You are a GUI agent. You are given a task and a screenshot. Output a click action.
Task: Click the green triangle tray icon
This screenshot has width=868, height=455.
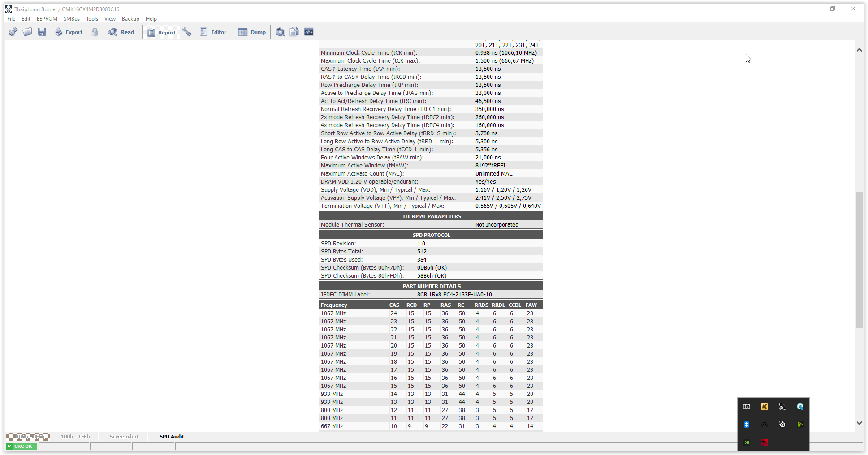pos(800,425)
